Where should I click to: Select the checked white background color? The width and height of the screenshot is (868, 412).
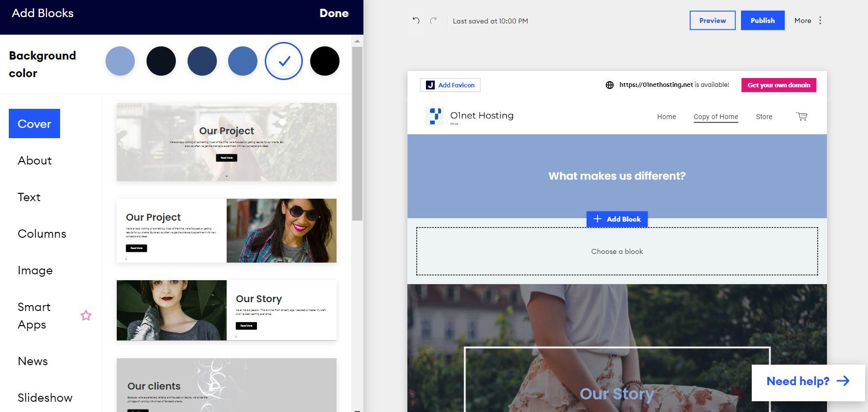[x=284, y=61]
